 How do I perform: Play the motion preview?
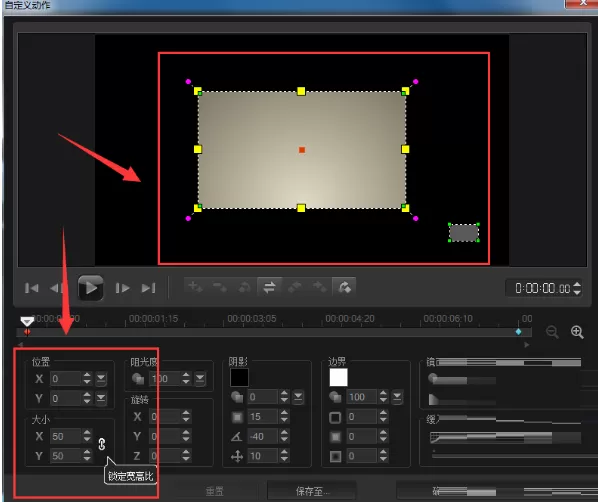point(90,288)
